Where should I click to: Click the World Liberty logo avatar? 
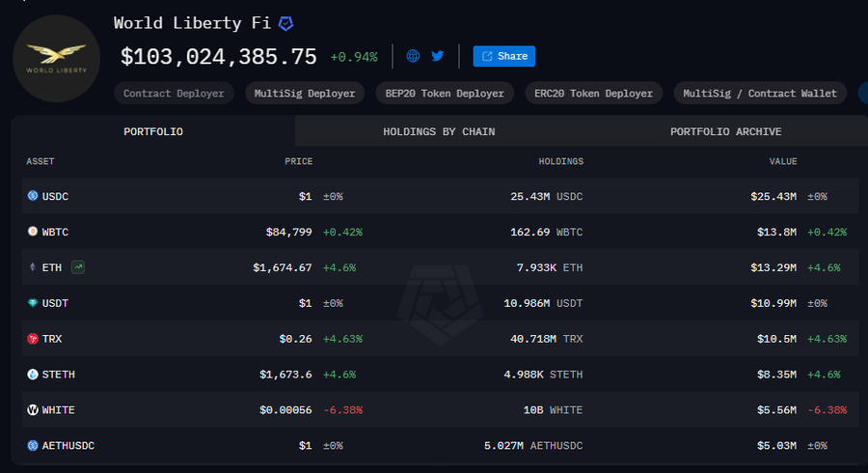[x=56, y=58]
